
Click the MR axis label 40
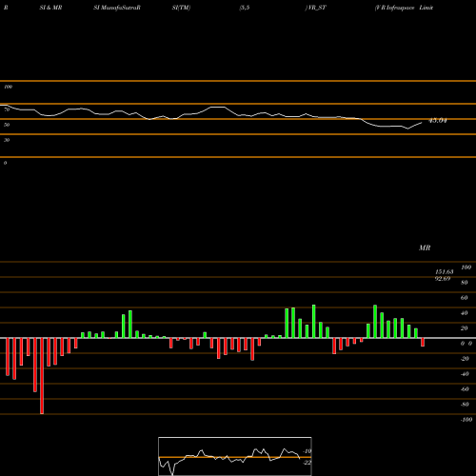click(x=465, y=313)
